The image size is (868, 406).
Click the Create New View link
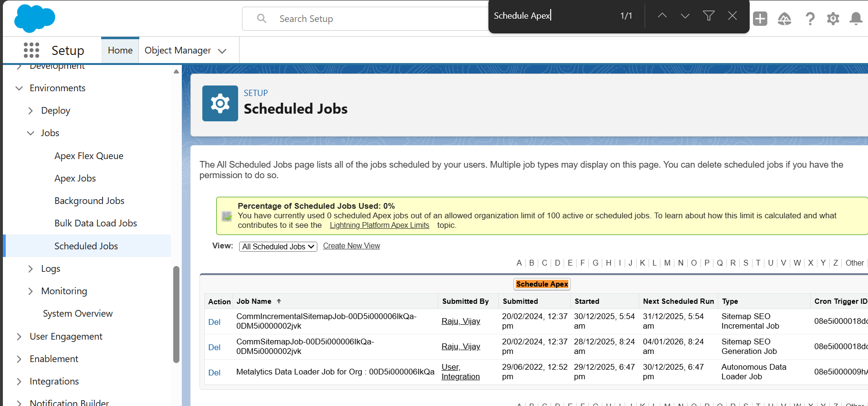pos(351,246)
